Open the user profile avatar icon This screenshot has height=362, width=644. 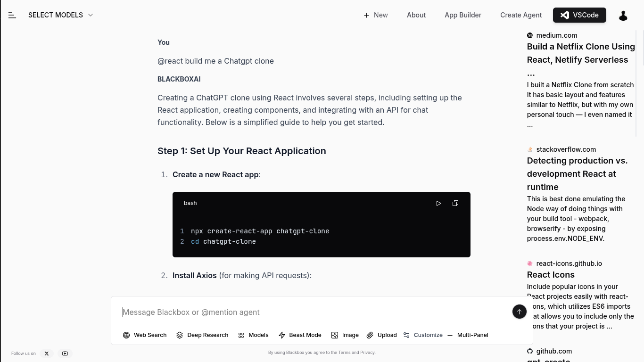pyautogui.click(x=623, y=16)
